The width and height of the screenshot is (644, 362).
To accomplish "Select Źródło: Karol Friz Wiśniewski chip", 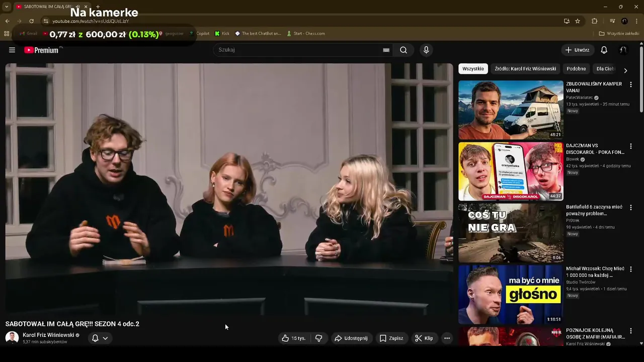I will coord(525,69).
